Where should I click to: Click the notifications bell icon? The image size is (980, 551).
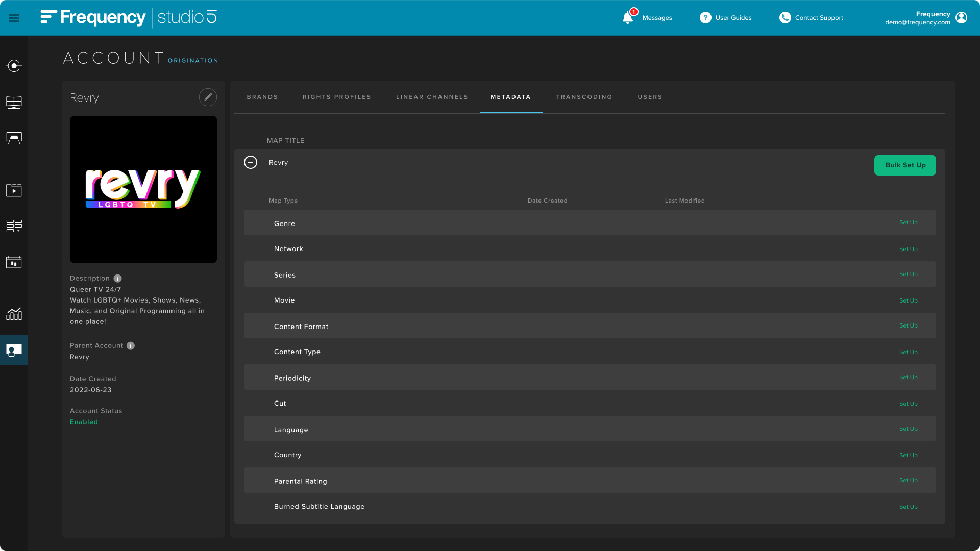pos(628,17)
